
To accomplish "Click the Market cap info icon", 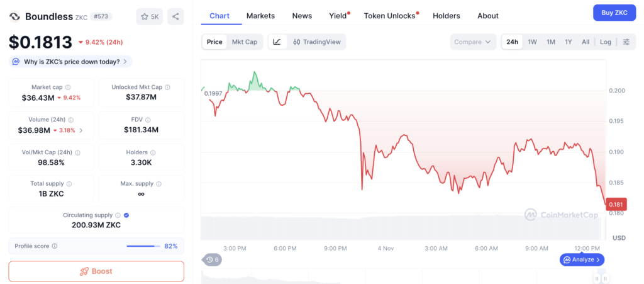I will (x=68, y=88).
